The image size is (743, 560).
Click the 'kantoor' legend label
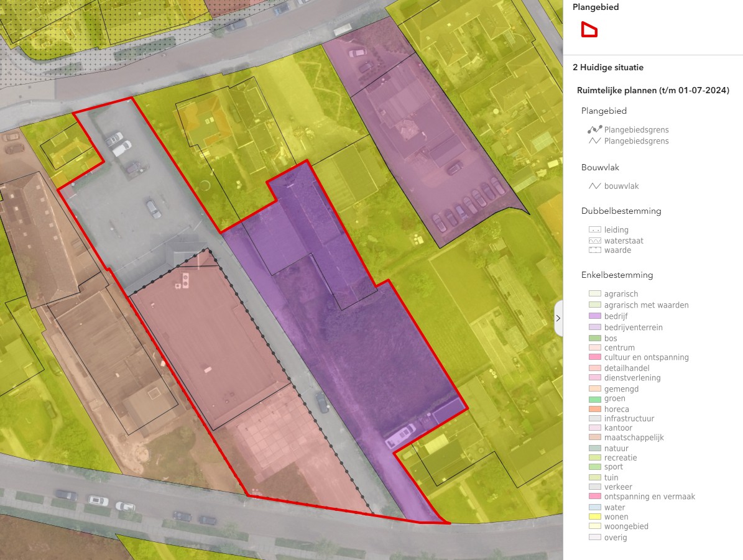618,428
